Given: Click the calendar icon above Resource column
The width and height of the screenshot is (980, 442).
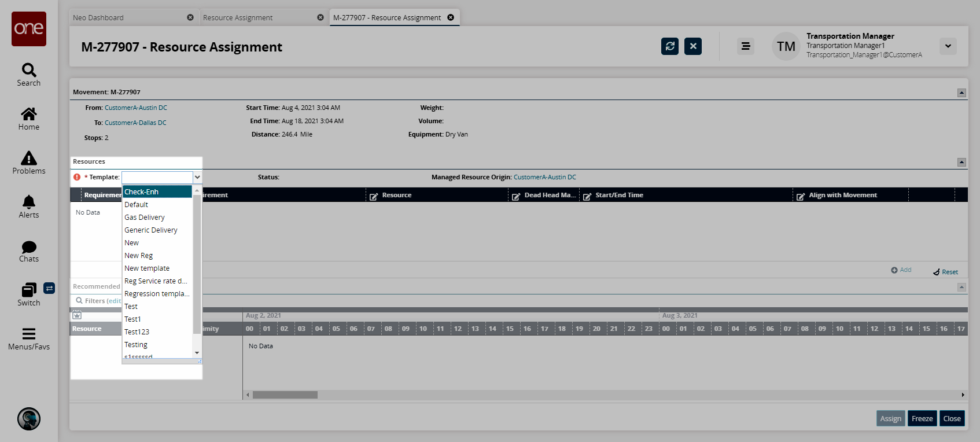Looking at the screenshot, I should [77, 315].
